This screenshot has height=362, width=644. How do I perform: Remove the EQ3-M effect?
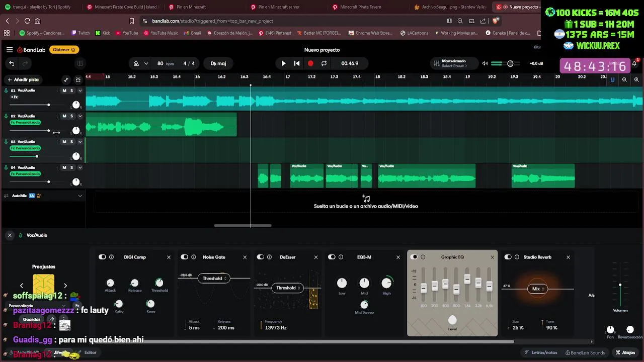pyautogui.click(x=398, y=257)
